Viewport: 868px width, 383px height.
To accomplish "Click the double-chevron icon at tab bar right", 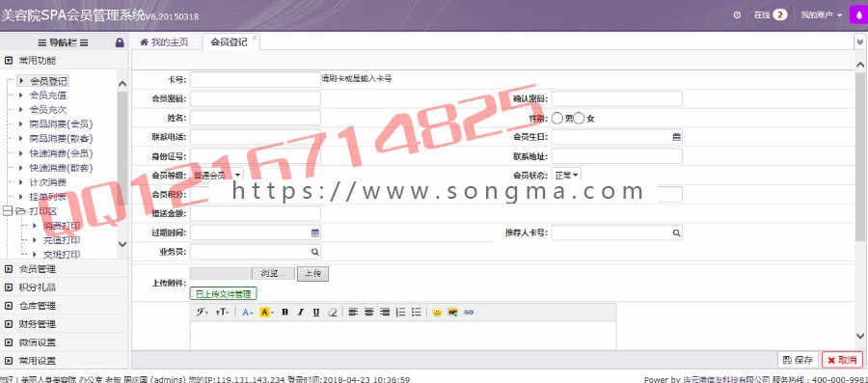I will coord(859,42).
